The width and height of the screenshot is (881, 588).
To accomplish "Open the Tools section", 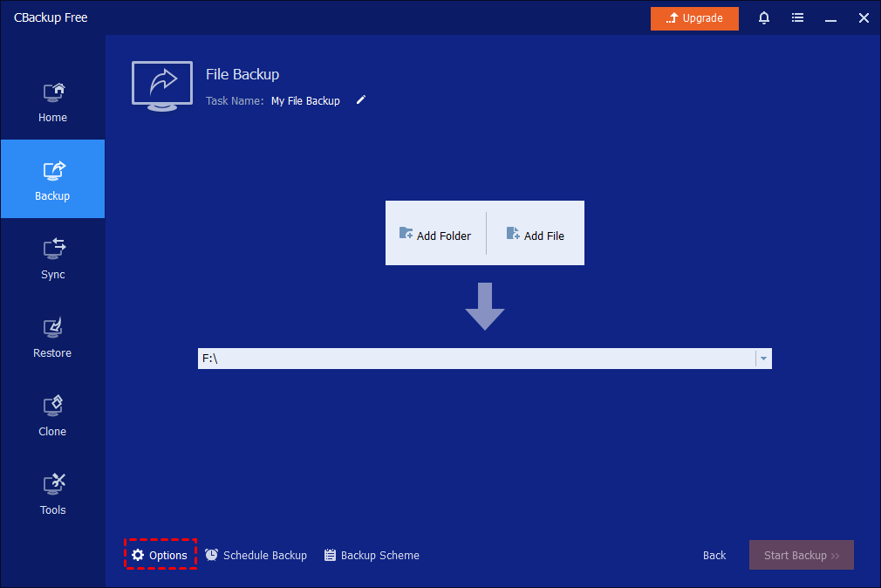I will pyautogui.click(x=52, y=494).
